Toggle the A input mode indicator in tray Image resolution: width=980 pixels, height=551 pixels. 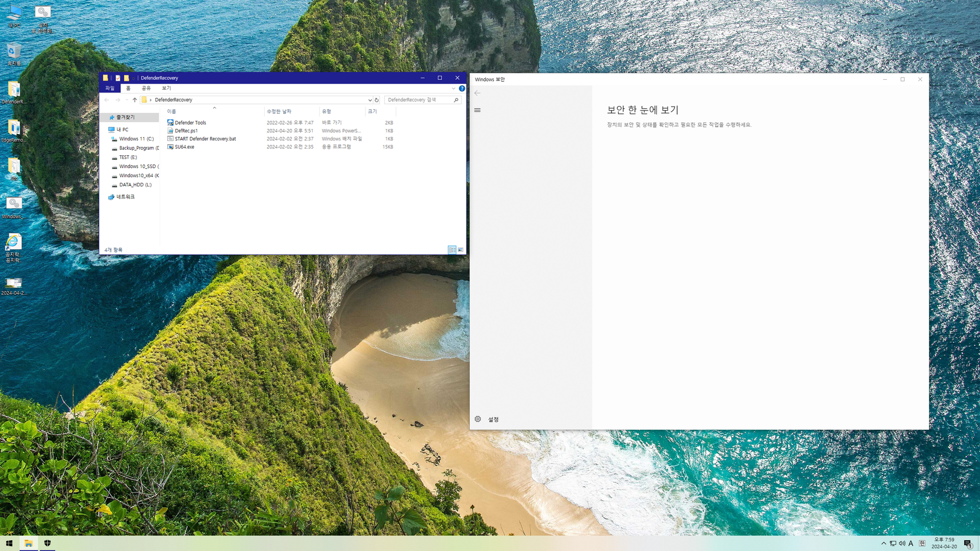click(x=911, y=543)
